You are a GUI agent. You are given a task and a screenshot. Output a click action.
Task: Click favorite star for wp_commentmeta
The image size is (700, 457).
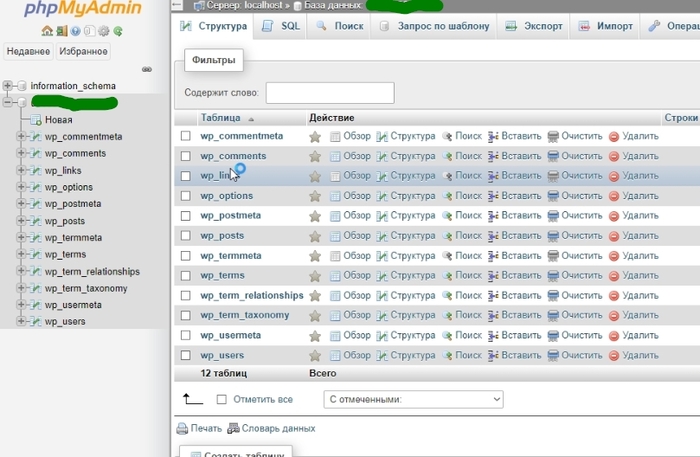315,136
